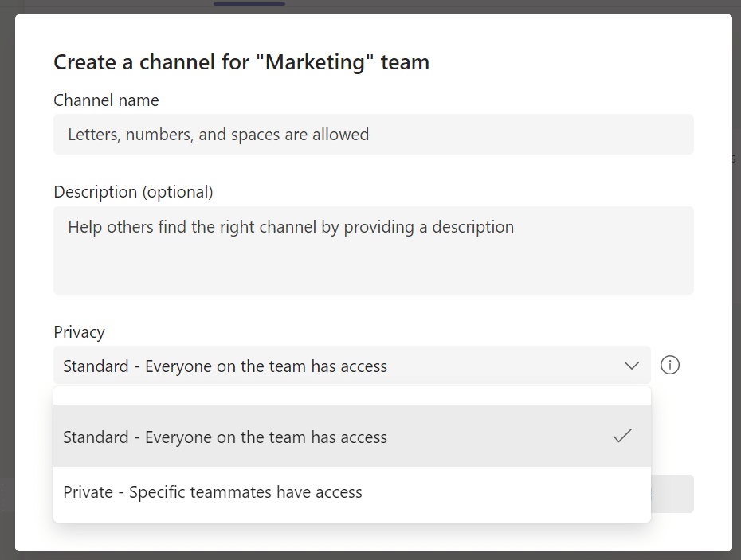Click the Channel name input field
This screenshot has width=741, height=560.
point(374,134)
